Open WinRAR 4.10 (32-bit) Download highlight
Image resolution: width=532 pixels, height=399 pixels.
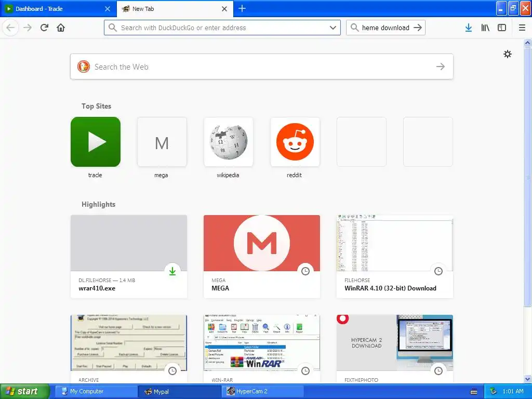pos(395,257)
